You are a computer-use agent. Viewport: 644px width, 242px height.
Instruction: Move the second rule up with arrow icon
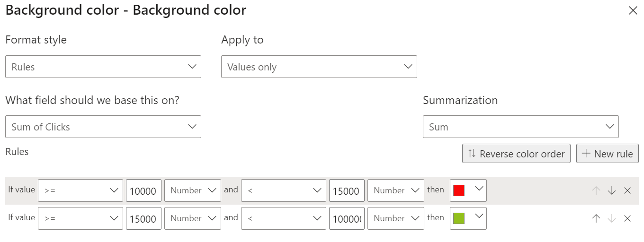pos(596,218)
